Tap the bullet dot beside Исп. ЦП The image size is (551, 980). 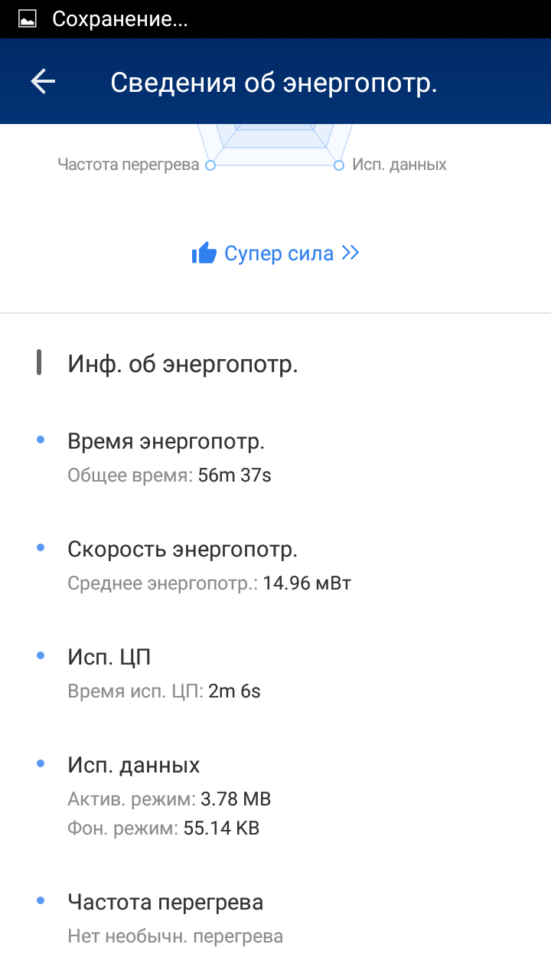[41, 655]
